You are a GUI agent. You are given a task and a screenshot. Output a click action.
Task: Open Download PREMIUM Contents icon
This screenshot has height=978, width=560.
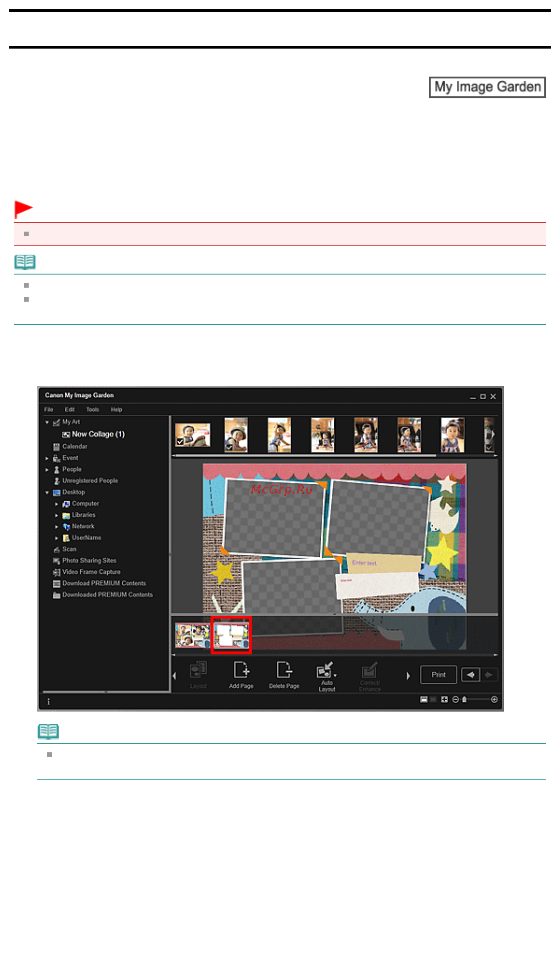(x=56, y=584)
